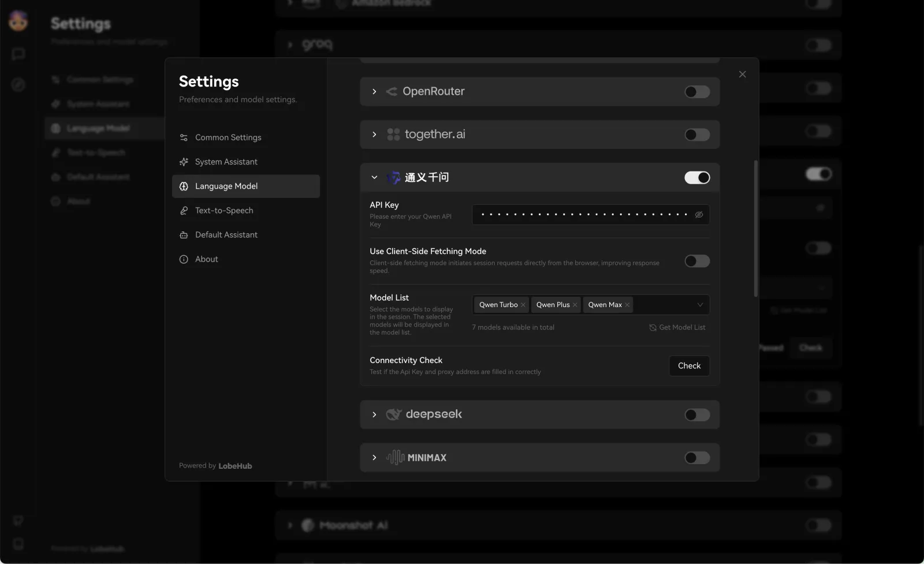The image size is (924, 564).
Task: Click the LobeHub powered-by link
Action: [x=235, y=466]
